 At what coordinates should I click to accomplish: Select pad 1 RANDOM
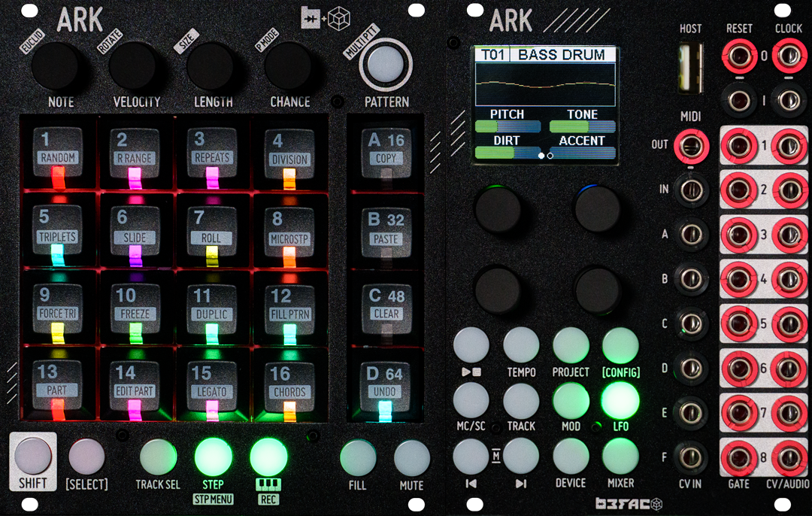click(x=57, y=152)
